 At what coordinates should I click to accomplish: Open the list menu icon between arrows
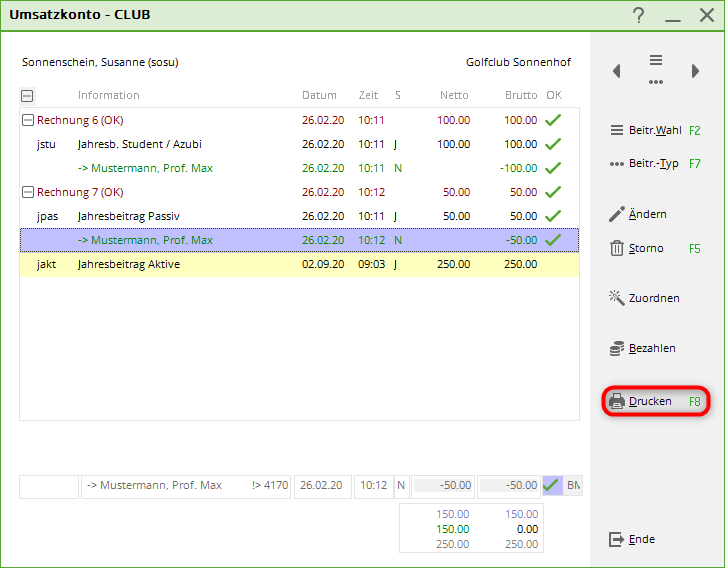click(656, 69)
